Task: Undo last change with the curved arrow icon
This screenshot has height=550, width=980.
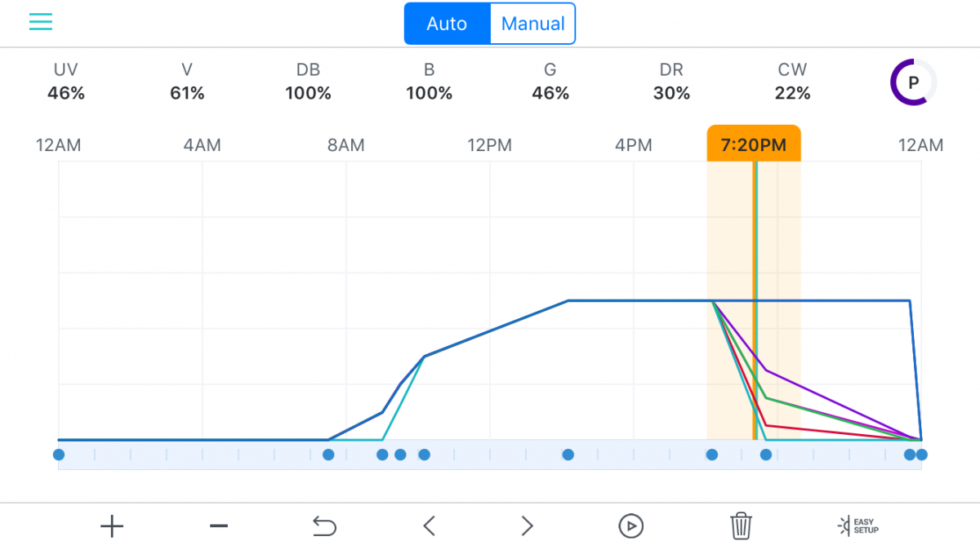Action: point(324,526)
